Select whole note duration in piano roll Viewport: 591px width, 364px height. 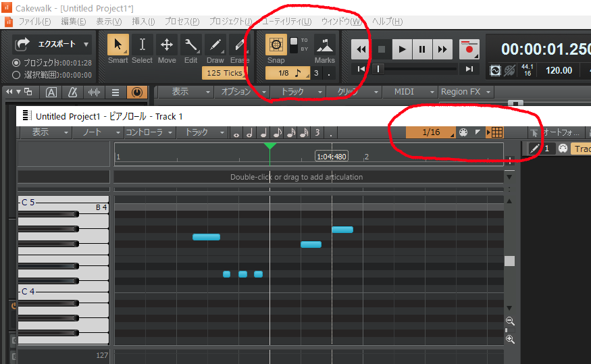click(x=236, y=133)
